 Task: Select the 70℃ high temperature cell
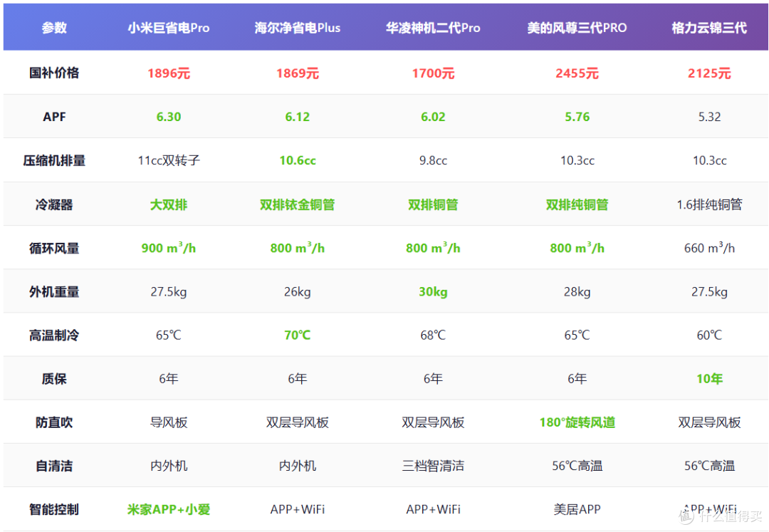tap(297, 335)
